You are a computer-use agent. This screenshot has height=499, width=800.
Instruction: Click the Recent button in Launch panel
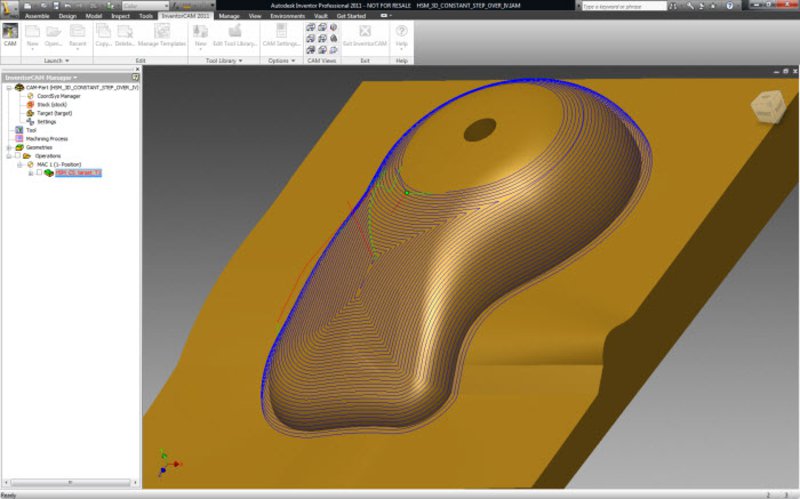[76, 35]
